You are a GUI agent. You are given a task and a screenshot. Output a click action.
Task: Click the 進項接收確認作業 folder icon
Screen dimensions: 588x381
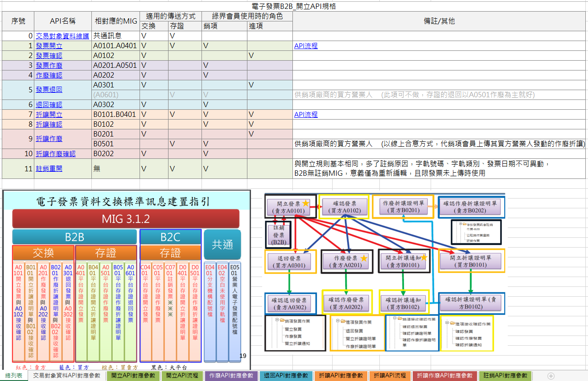[x=452, y=323]
